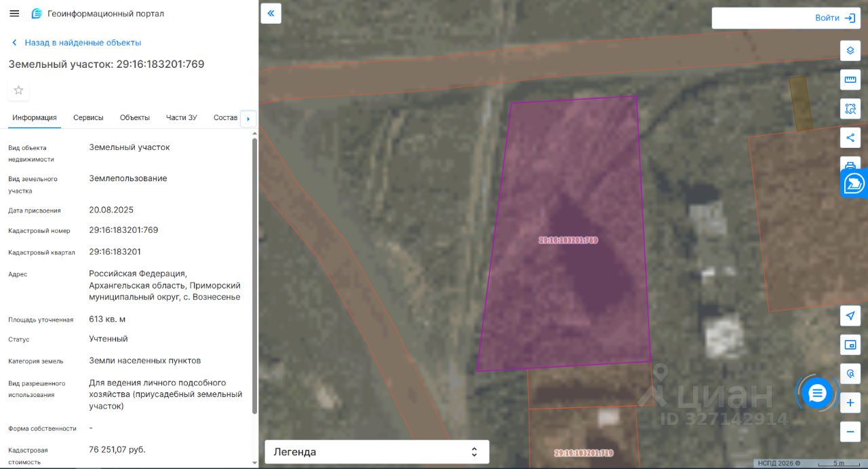This screenshot has width=868, height=469.
Task: Select the ruler measurement tool
Action: [850, 79]
